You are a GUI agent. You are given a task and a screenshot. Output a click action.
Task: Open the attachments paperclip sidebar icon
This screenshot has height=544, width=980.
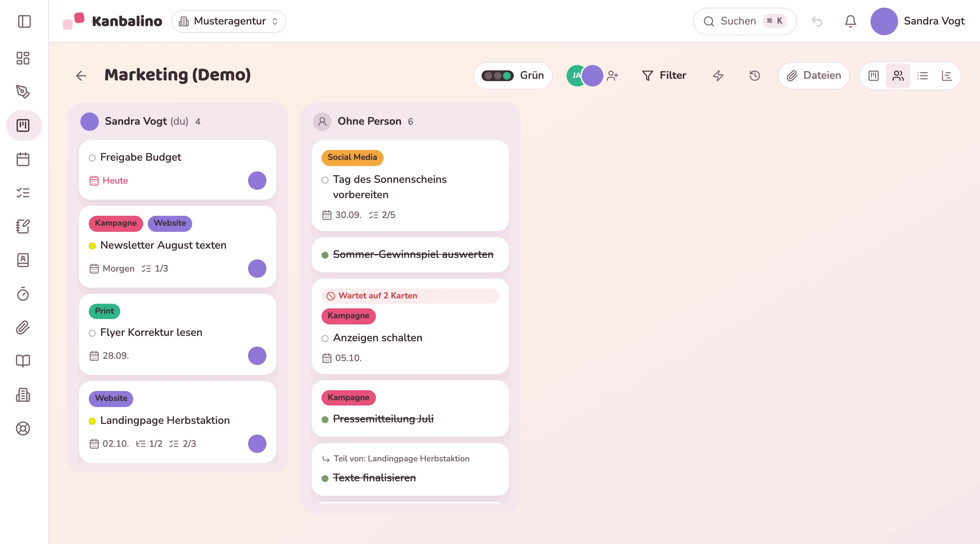pyautogui.click(x=23, y=327)
